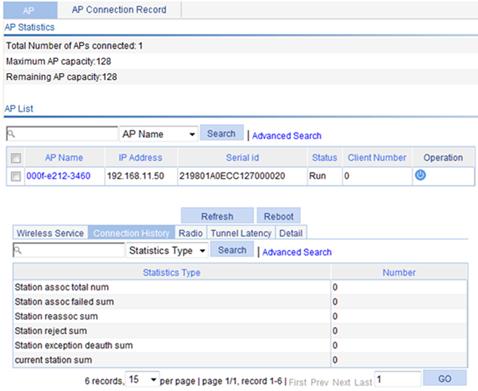Select the Connection History tab
This screenshot has width=478, height=391.
[131, 233]
